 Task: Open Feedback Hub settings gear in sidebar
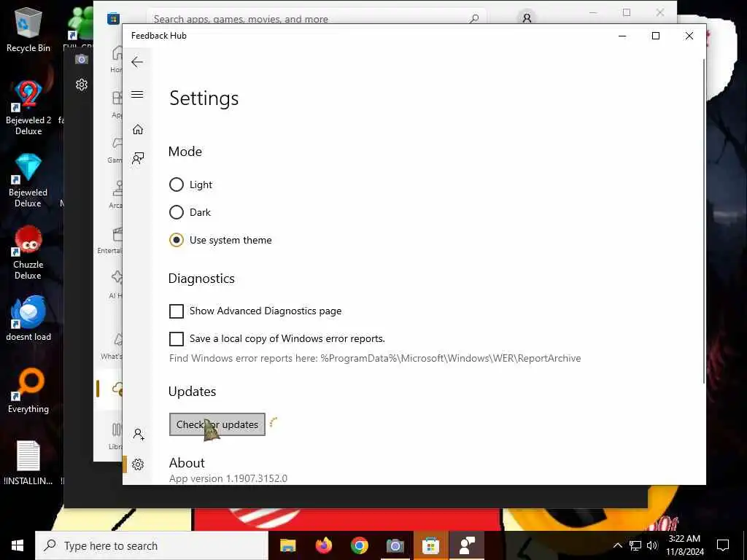tap(138, 464)
